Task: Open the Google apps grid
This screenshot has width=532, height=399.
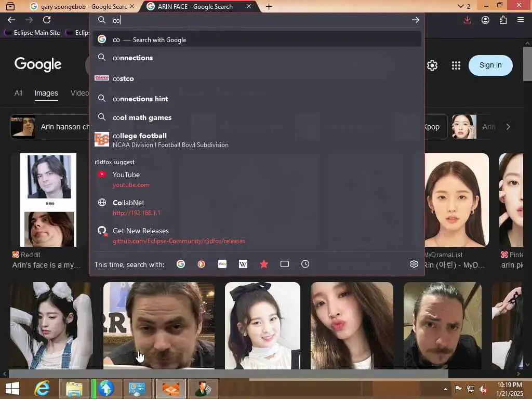Action: 456,65
